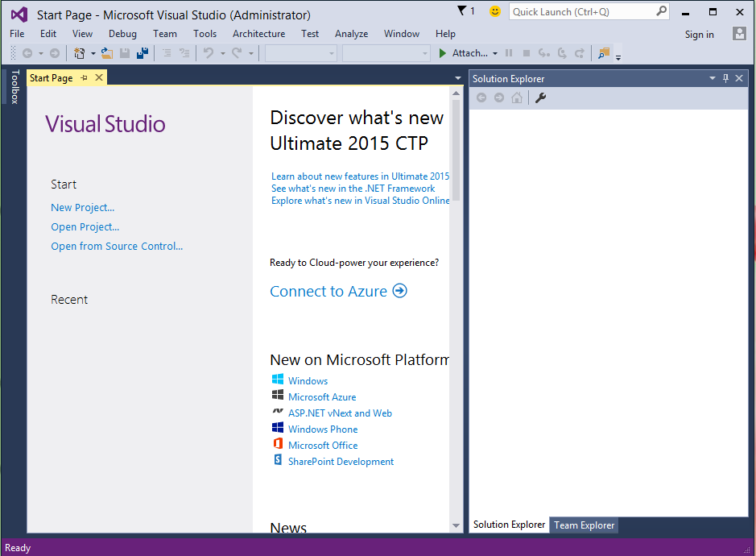Click the Stop Debugging square icon
This screenshot has width=756, height=556.
527,53
